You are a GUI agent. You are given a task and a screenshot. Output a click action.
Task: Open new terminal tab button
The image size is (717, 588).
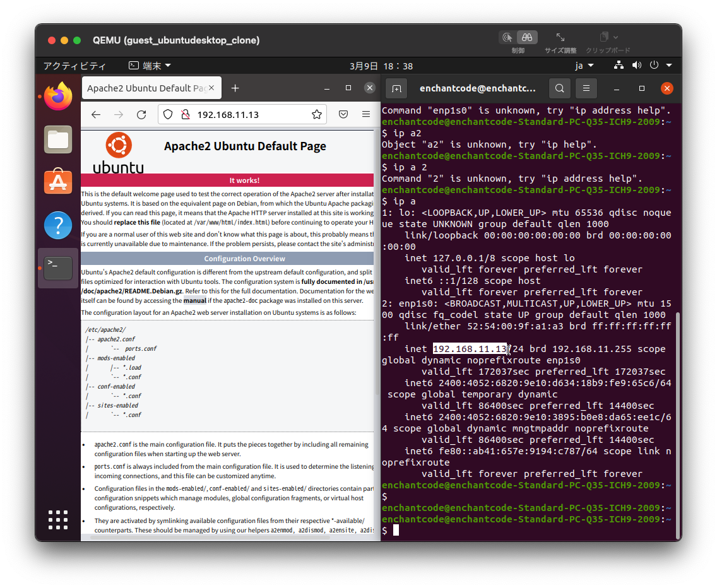pos(397,89)
